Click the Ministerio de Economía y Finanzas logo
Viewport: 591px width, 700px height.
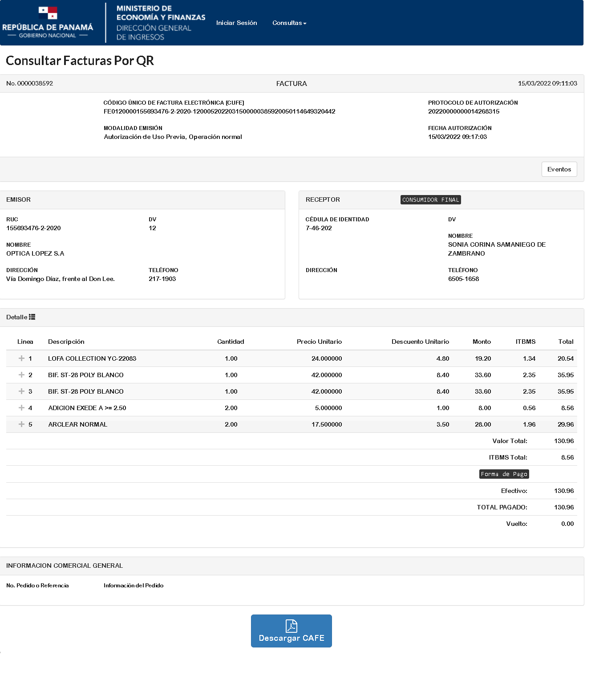tap(160, 23)
